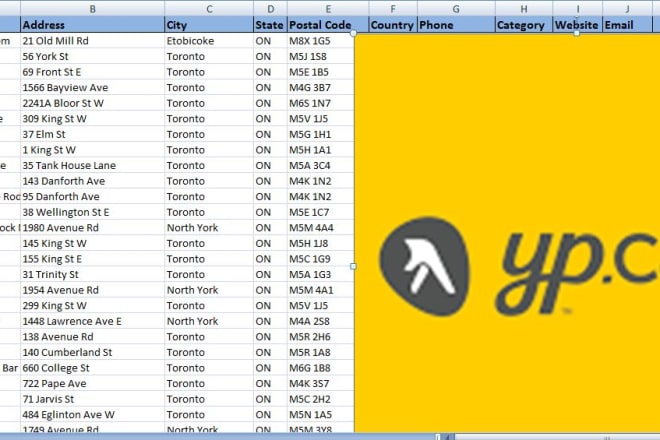Click cell 95 Danforth Ave
This screenshot has width=660, height=440.
tap(92, 197)
